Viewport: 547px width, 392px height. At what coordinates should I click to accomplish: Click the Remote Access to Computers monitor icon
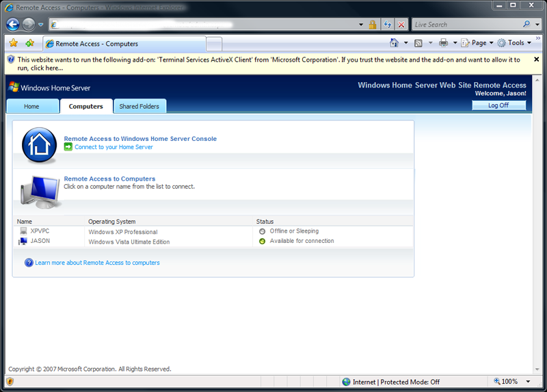(x=40, y=192)
